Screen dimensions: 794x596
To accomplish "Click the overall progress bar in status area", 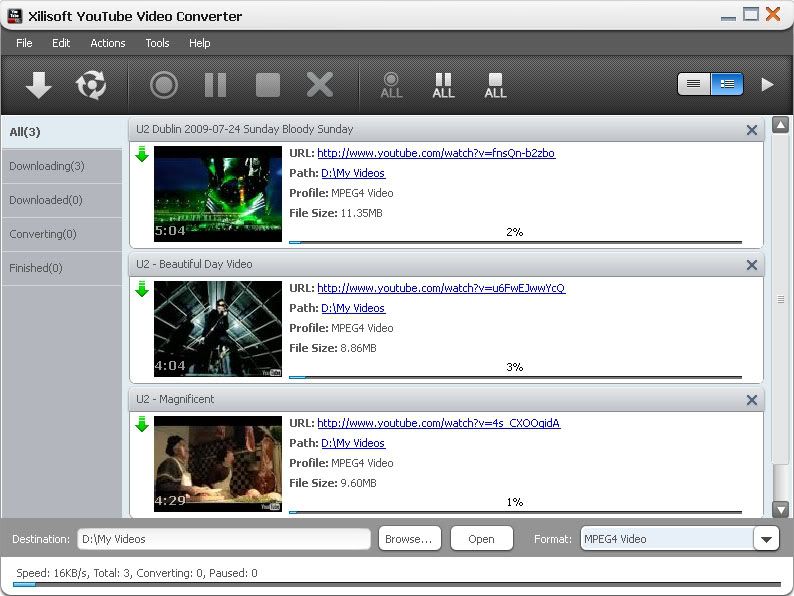I will [396, 584].
